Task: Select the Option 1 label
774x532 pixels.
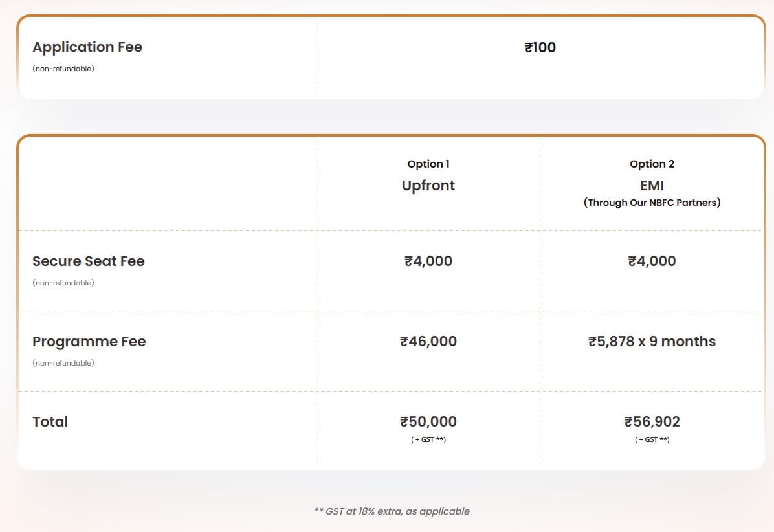Action: coord(428,164)
